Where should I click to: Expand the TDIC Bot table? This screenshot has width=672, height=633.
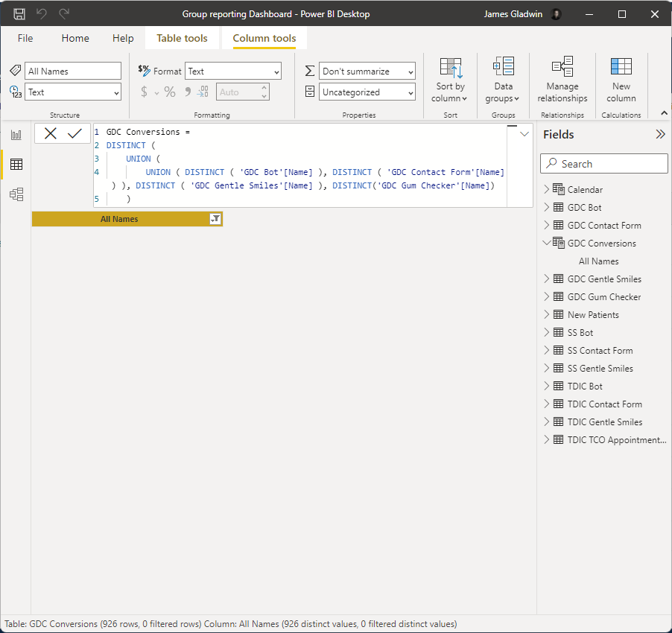(546, 387)
